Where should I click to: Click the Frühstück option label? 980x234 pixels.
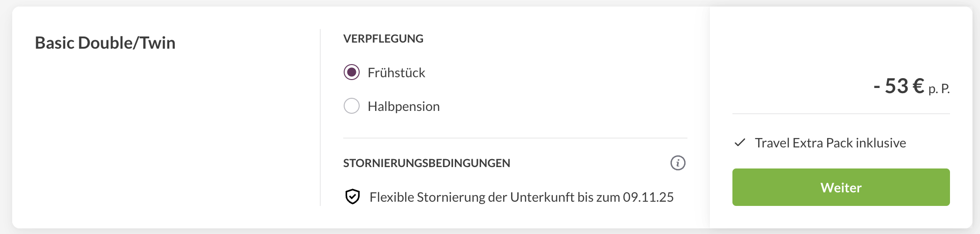pyautogui.click(x=396, y=73)
